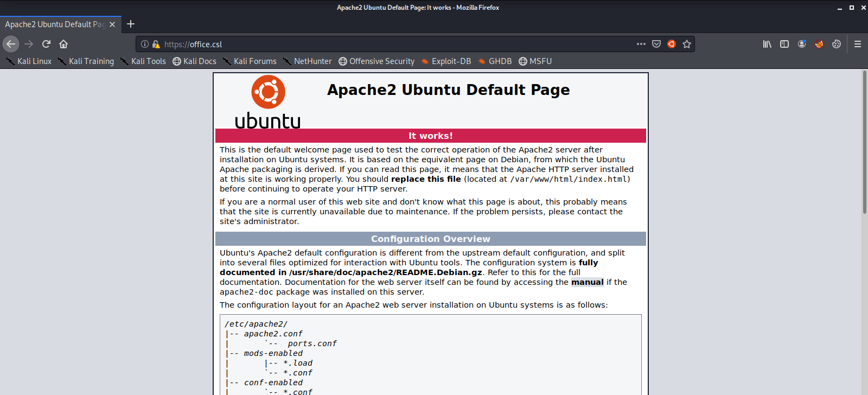Maximize the Firefox window
868x395 pixels.
(852, 8)
